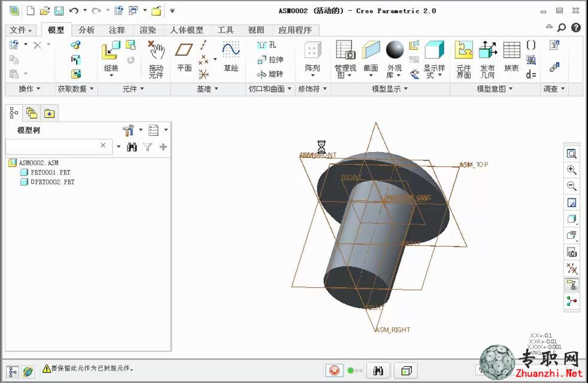
Task: Click the red stop button in status bar
Action: pyautogui.click(x=334, y=370)
